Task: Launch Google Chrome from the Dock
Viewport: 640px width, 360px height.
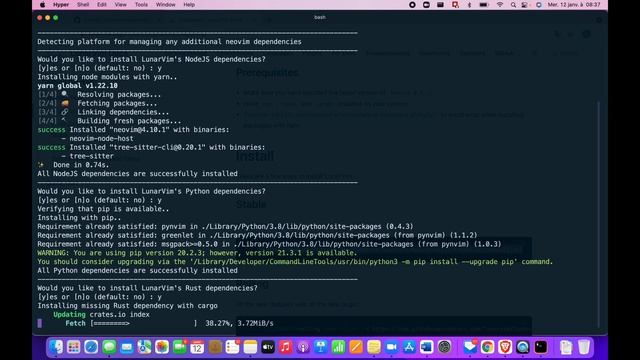Action: coord(487,347)
